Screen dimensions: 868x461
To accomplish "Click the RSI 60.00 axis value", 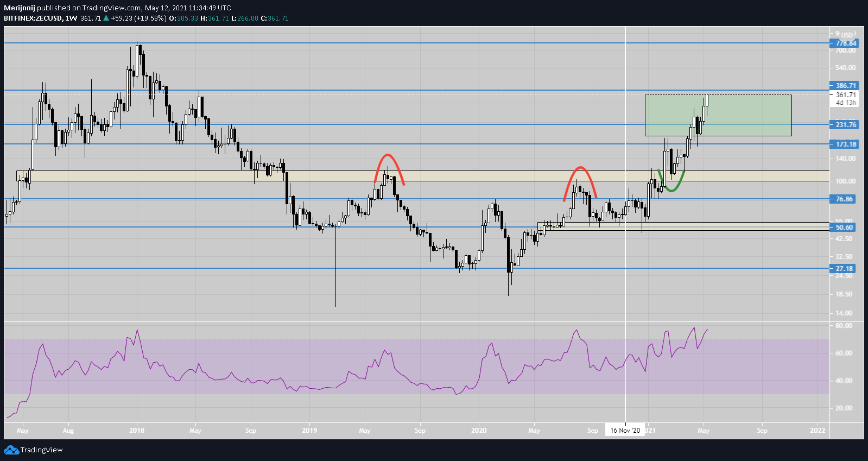I will pyautogui.click(x=844, y=353).
